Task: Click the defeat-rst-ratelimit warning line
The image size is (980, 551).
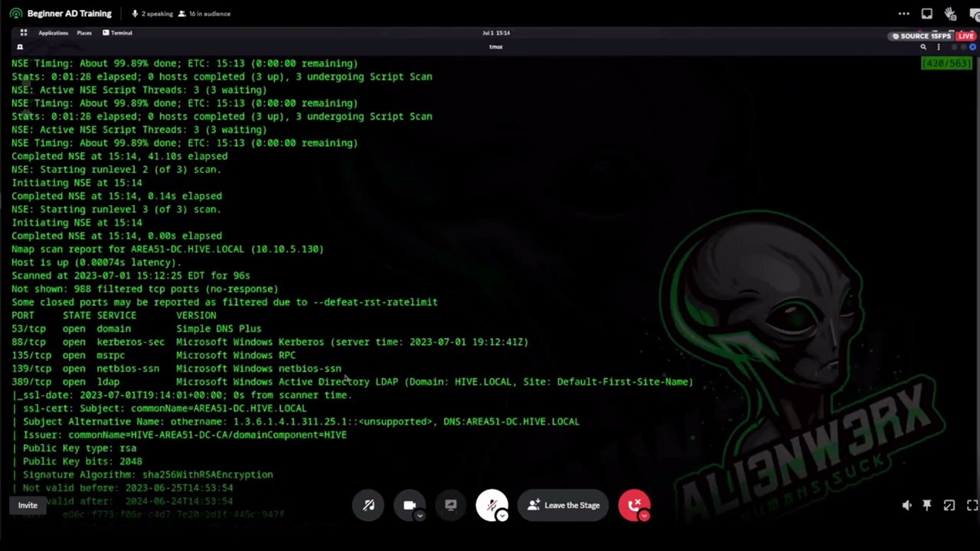Action: click(x=224, y=302)
